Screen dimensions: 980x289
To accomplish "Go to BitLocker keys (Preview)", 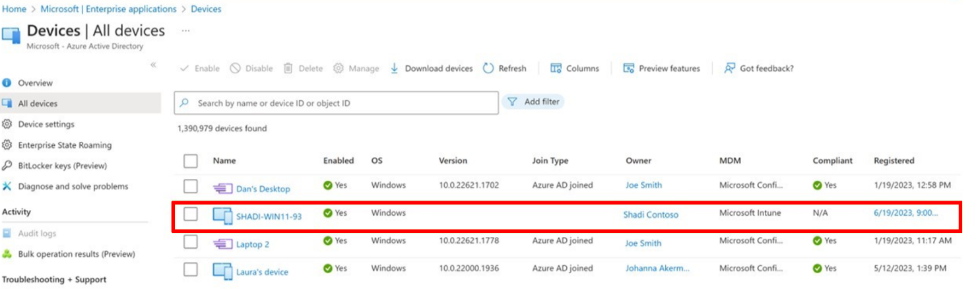I will point(62,166).
